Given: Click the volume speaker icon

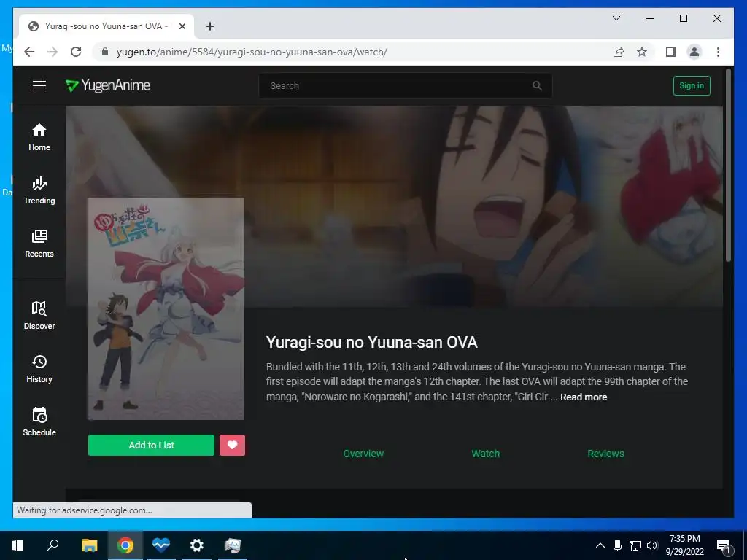Looking at the screenshot, I should tap(652, 545).
